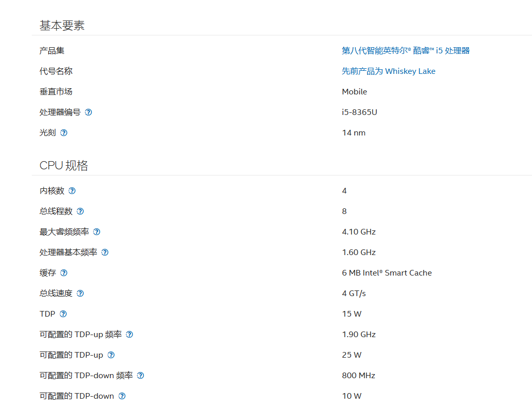Open the help icon next to 总线程数

pos(80,211)
